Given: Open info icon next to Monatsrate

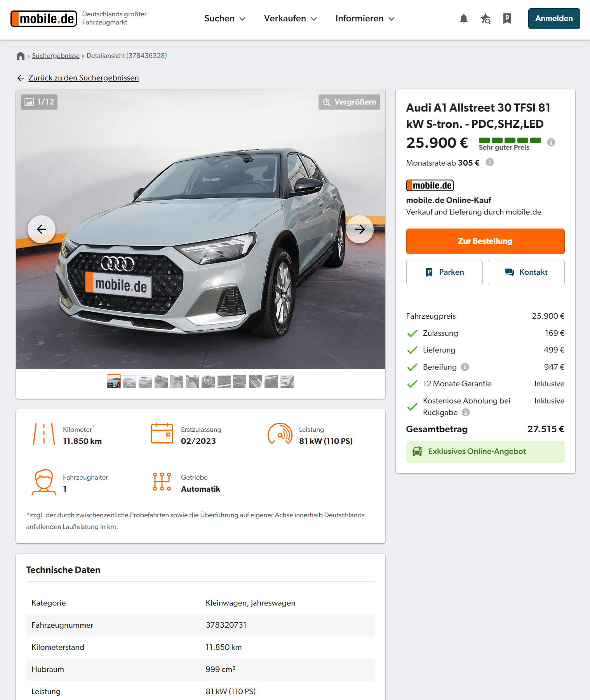Looking at the screenshot, I should click(490, 162).
